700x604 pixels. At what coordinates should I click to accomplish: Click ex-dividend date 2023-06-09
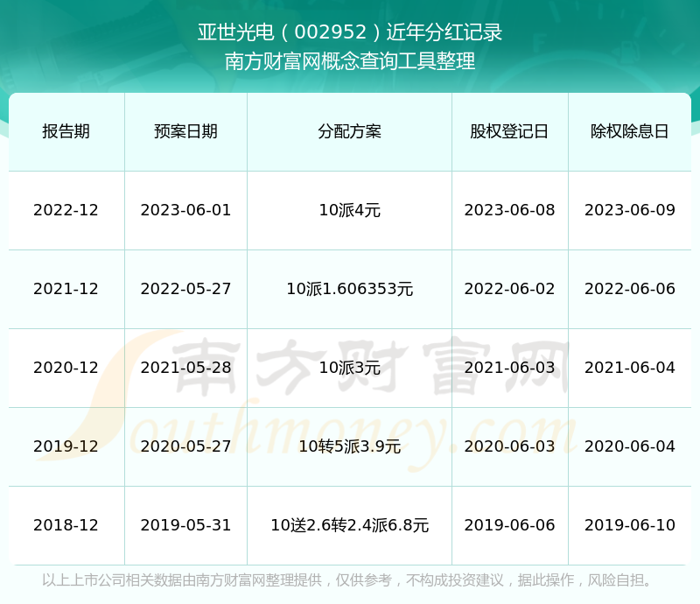coord(629,210)
